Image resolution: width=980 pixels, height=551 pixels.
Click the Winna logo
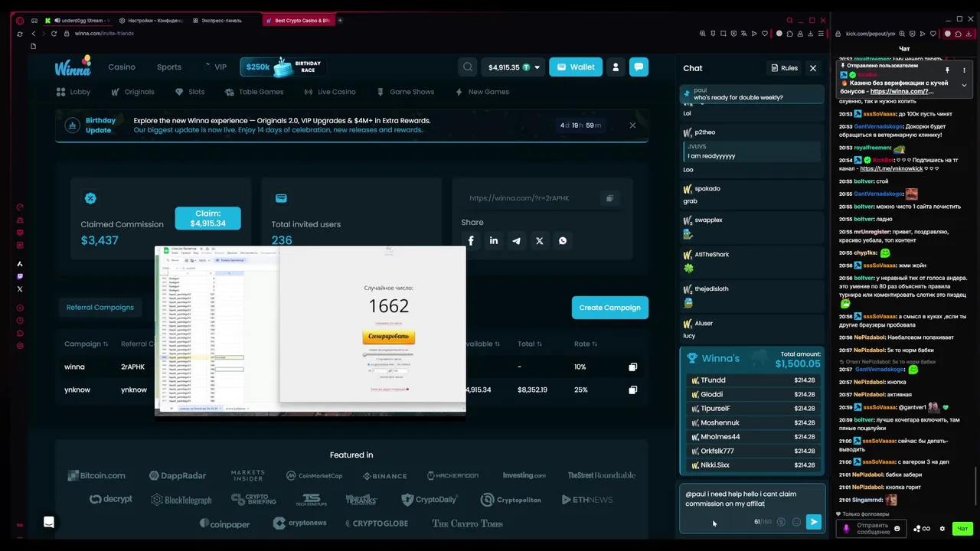pos(73,67)
